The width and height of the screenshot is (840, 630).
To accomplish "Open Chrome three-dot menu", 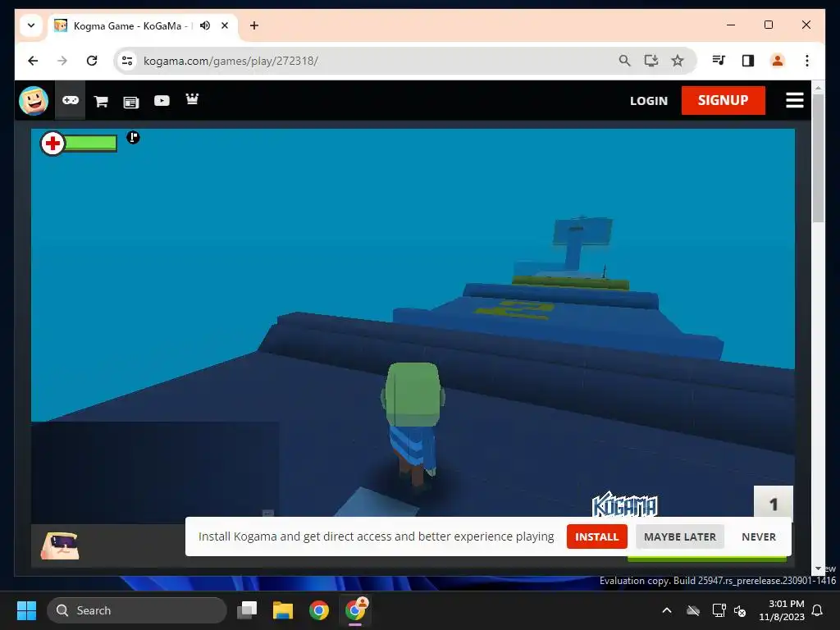I will pyautogui.click(x=807, y=61).
